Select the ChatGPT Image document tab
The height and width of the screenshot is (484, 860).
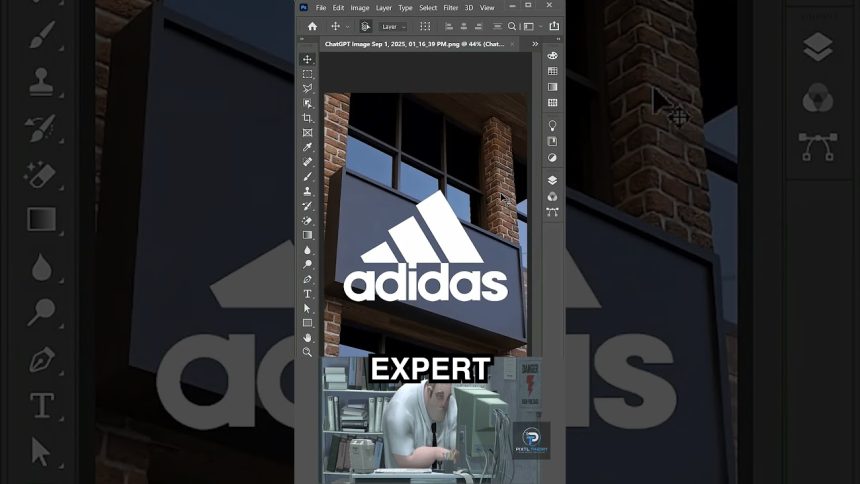point(414,44)
